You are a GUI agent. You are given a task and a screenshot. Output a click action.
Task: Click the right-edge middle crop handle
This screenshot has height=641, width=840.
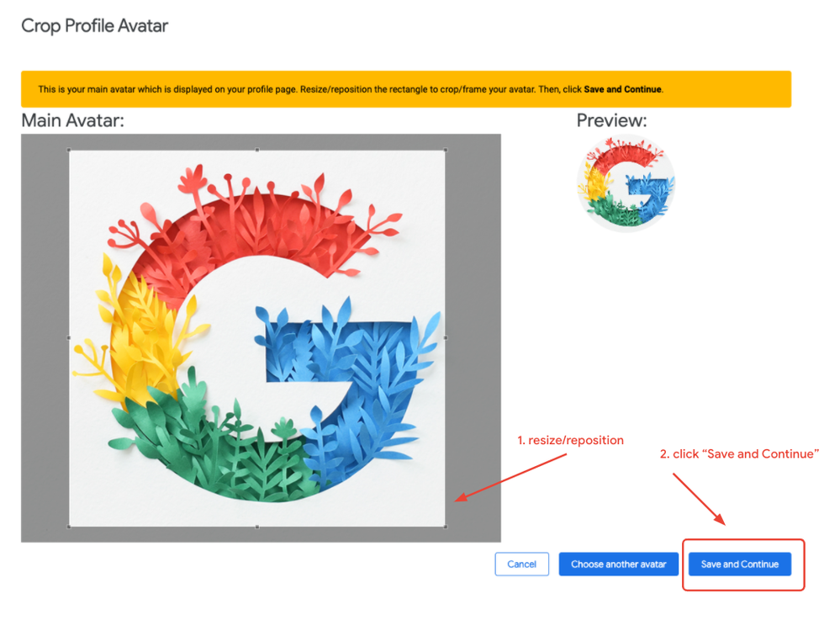(446, 338)
